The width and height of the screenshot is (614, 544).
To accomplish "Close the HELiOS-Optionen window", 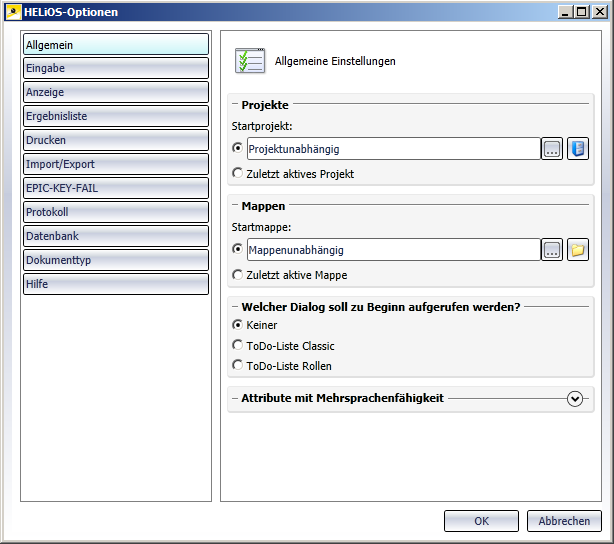I will (x=600, y=12).
